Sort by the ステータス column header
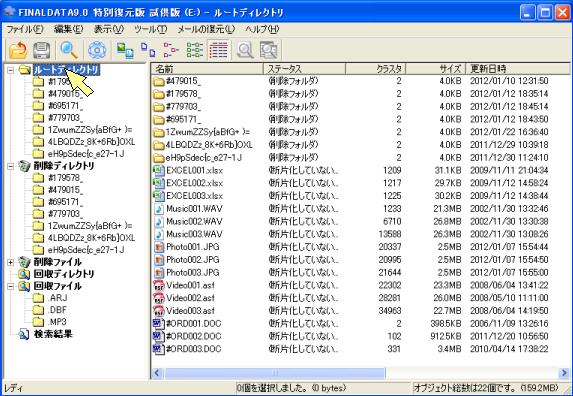This screenshot has height=396, width=573. click(304, 68)
